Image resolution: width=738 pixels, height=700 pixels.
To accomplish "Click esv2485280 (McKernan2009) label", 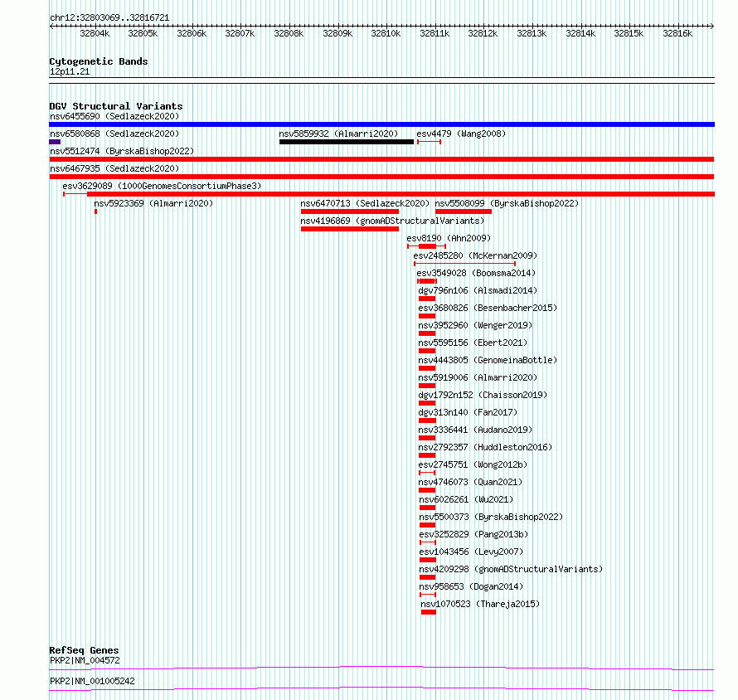I will [475, 255].
